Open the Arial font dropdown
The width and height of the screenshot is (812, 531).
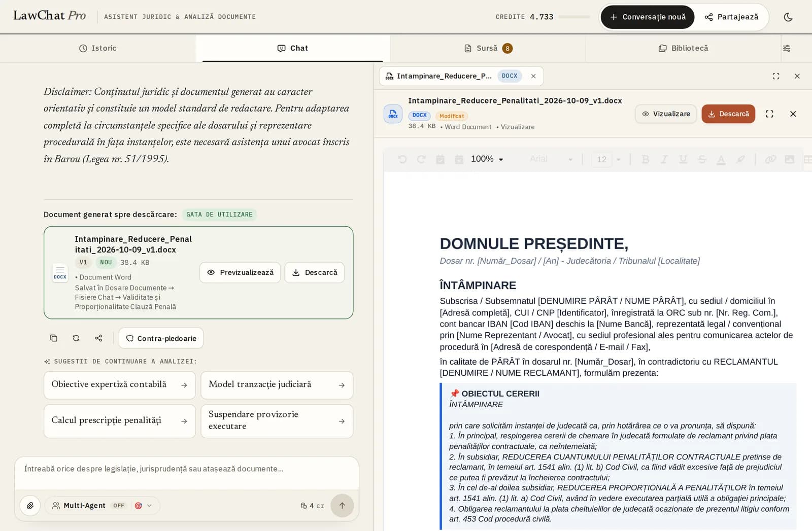point(551,159)
